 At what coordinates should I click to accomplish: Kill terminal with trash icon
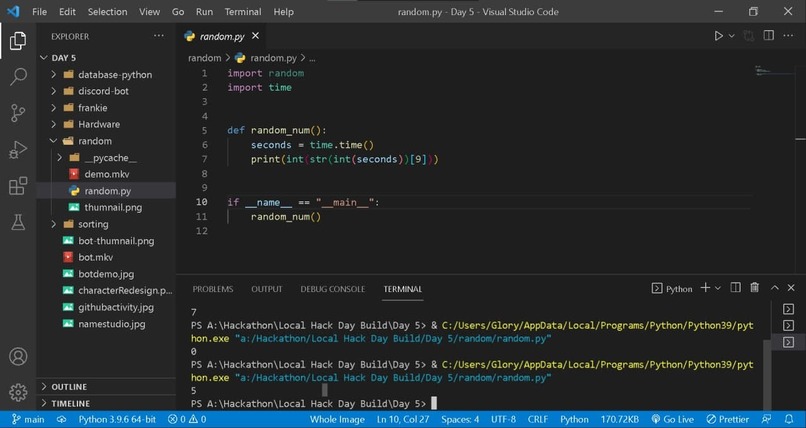click(755, 288)
